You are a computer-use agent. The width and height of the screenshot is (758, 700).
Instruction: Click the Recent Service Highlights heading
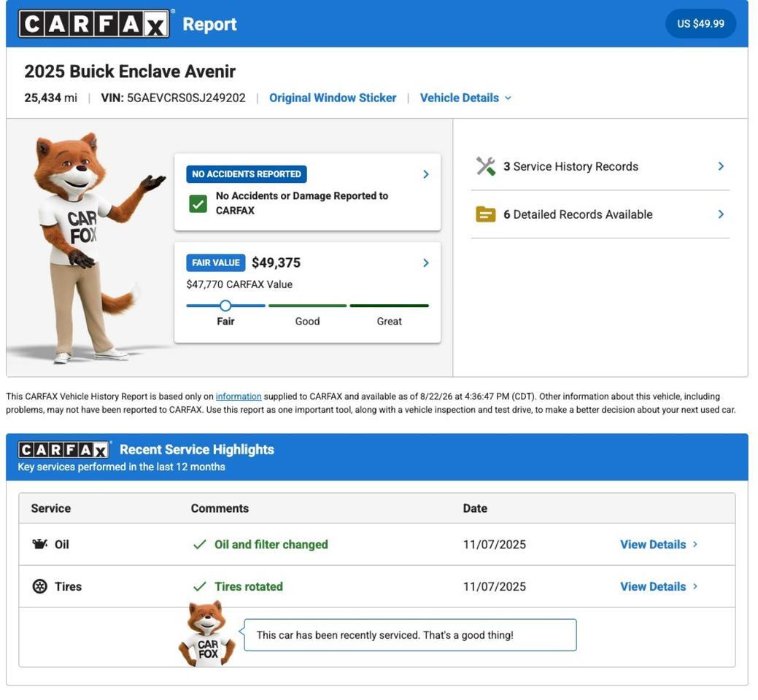(x=197, y=450)
